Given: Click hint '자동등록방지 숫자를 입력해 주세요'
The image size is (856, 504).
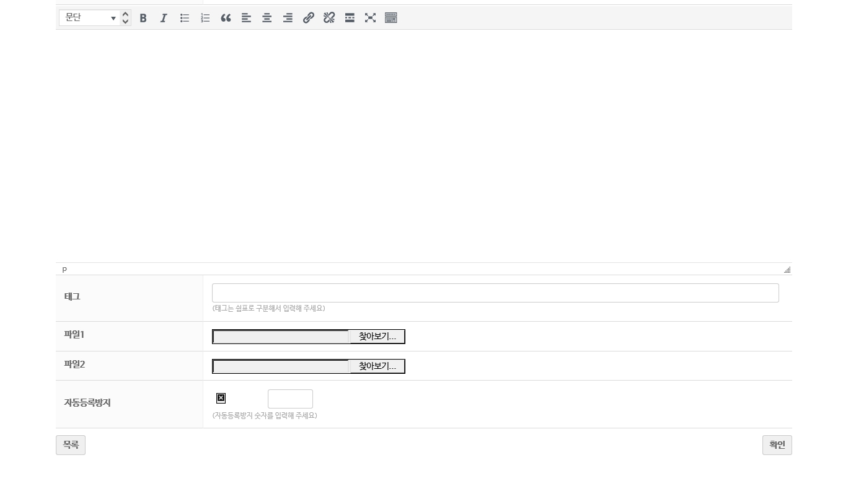Looking at the screenshot, I should (x=265, y=415).
